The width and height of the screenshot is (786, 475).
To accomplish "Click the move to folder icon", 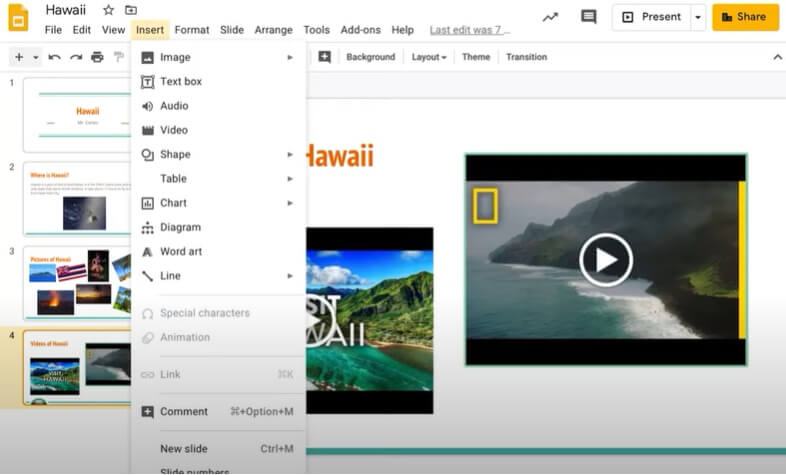I will (x=130, y=10).
